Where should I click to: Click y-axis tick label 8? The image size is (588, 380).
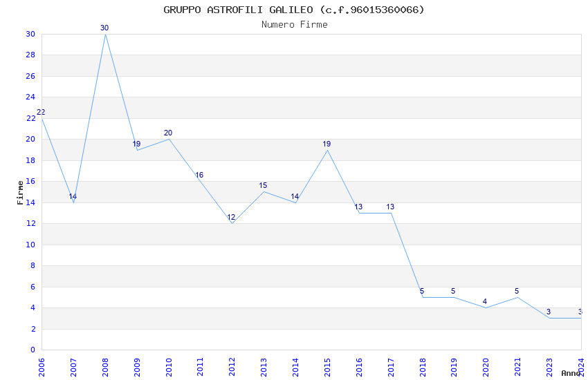pyautogui.click(x=33, y=266)
